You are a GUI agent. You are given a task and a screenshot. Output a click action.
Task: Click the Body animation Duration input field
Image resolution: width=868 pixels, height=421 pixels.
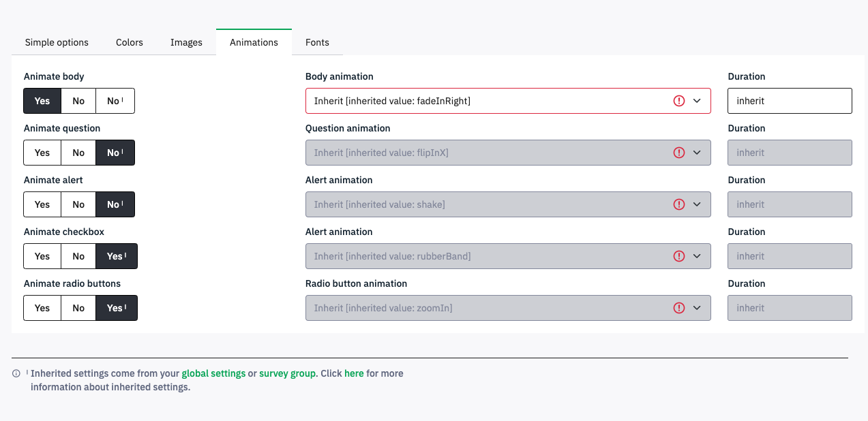coord(790,101)
